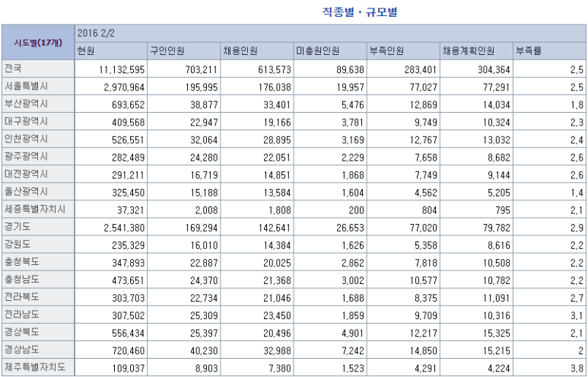Click the 채용계획인원 column header
Screen dimensions: 588x377
(x=469, y=51)
